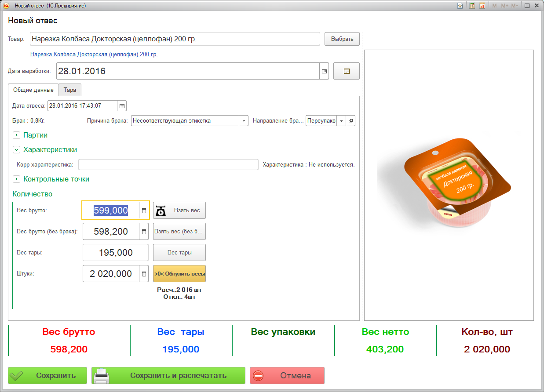Click the M- memory subtract button
Image resolution: width=544 pixels, height=392 pixels.
515,6
